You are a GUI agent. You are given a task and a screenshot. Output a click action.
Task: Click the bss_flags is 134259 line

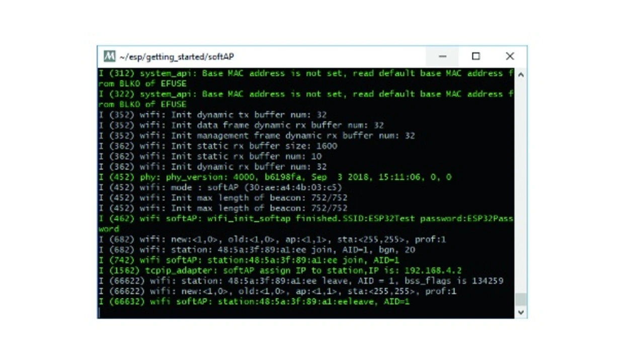point(301,281)
